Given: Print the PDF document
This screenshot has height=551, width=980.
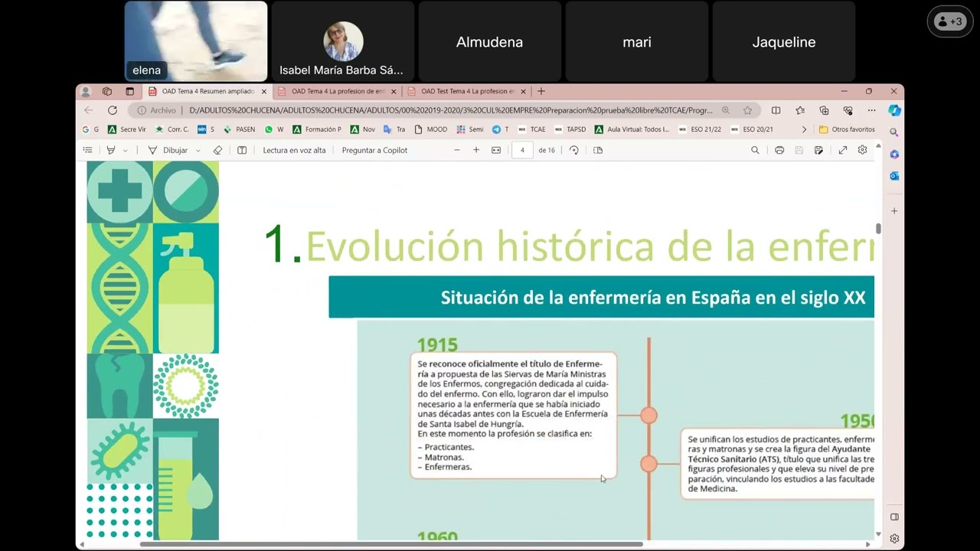Looking at the screenshot, I should coord(779,150).
